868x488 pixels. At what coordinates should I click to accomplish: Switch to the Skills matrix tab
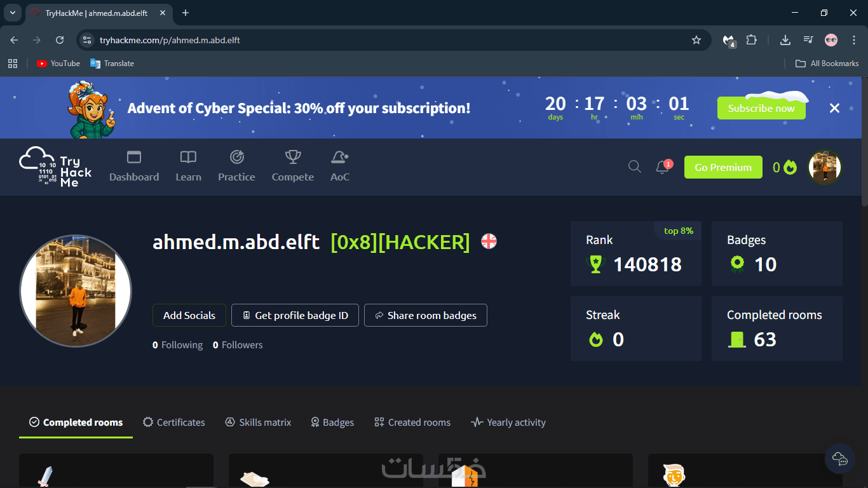tap(258, 423)
